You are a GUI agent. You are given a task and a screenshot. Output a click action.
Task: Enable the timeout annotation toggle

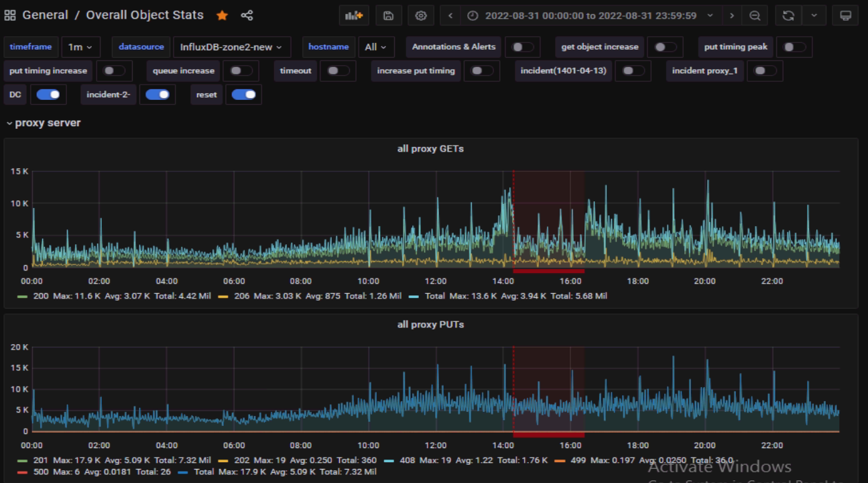337,70
